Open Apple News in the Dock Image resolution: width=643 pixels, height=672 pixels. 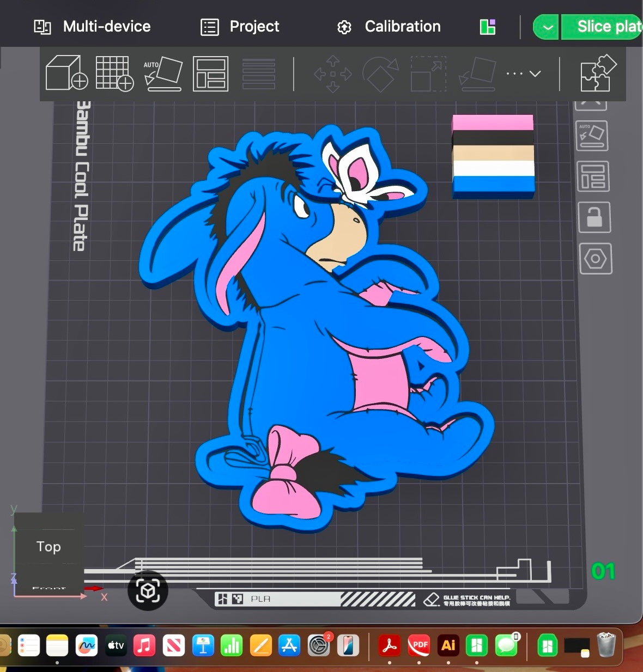tap(174, 646)
